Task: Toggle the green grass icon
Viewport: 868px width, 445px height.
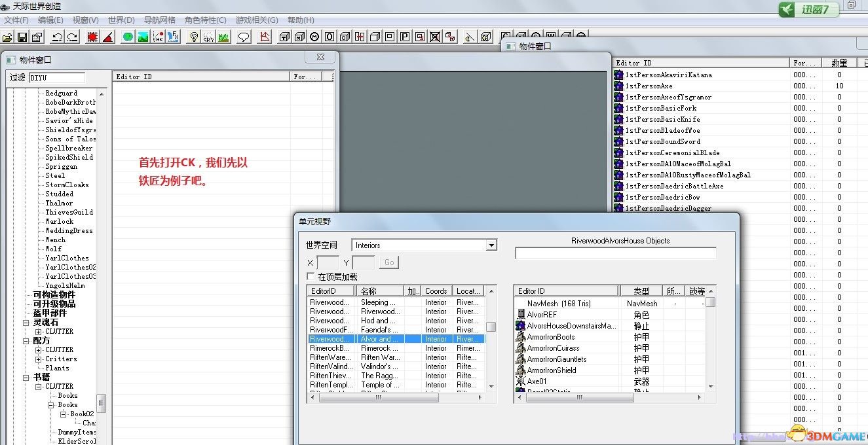Action: click(224, 37)
